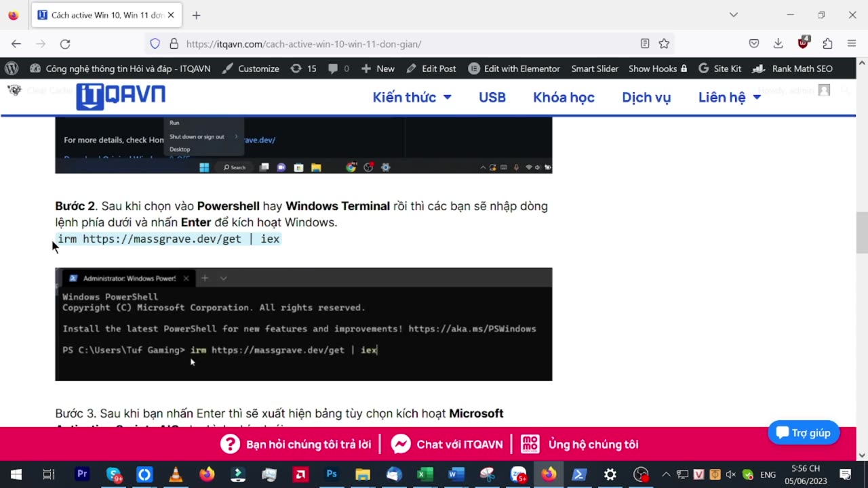
Task: Click the muted volume tray icon
Action: [731, 474]
